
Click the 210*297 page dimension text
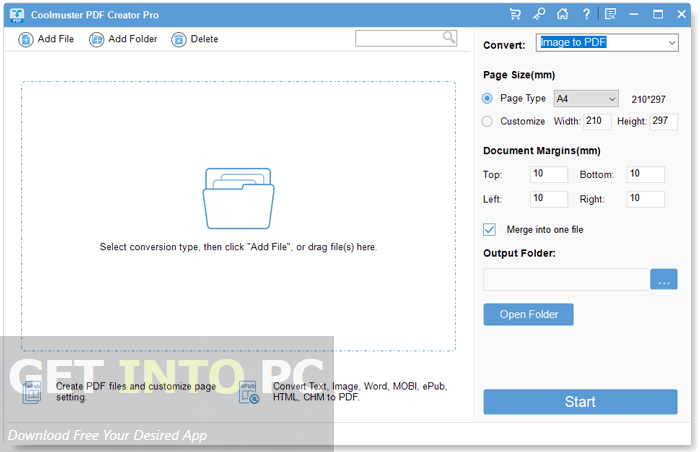point(648,99)
